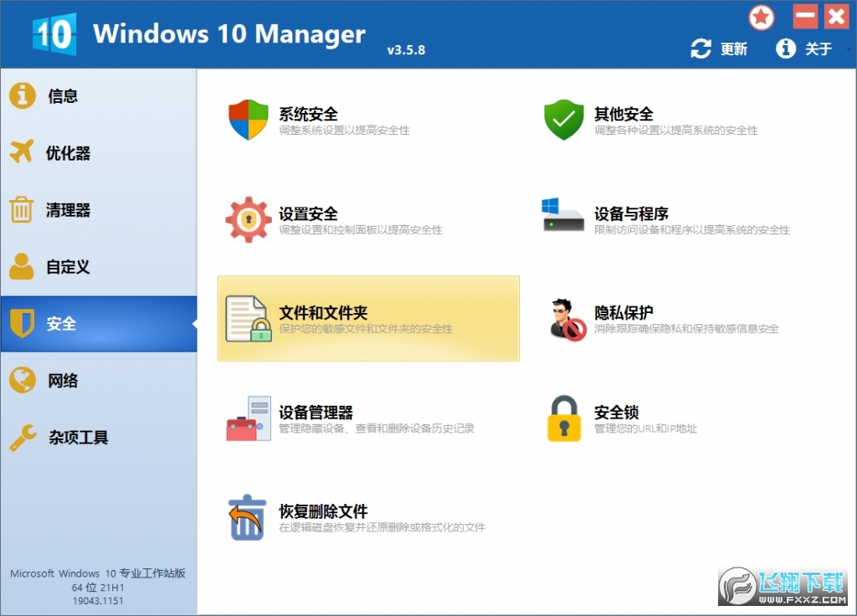The width and height of the screenshot is (857, 616).
Task: Open the 信息 sidebar icon
Action: point(23,95)
